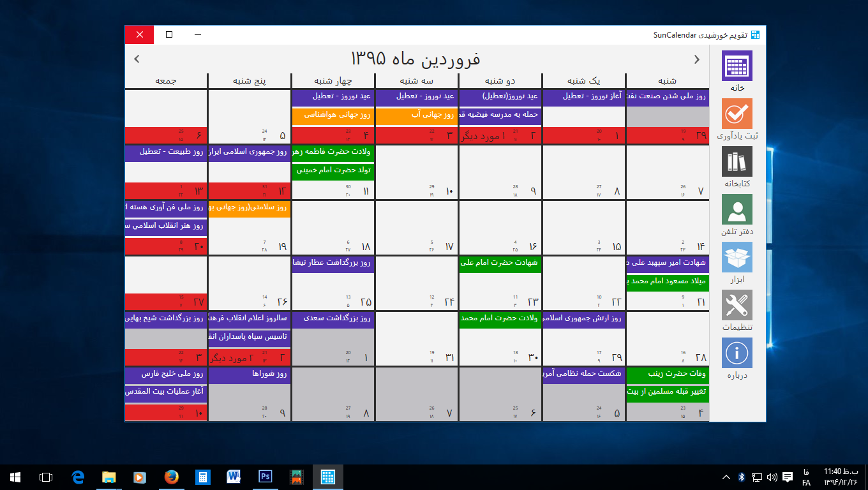Show the ۲ مورد دیگر extra events
Viewport: 868px width, 490px height.
click(233, 357)
